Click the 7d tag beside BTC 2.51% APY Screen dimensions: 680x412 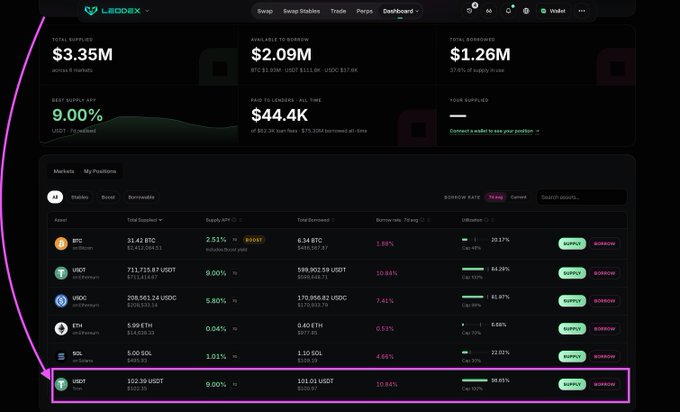[235, 240]
